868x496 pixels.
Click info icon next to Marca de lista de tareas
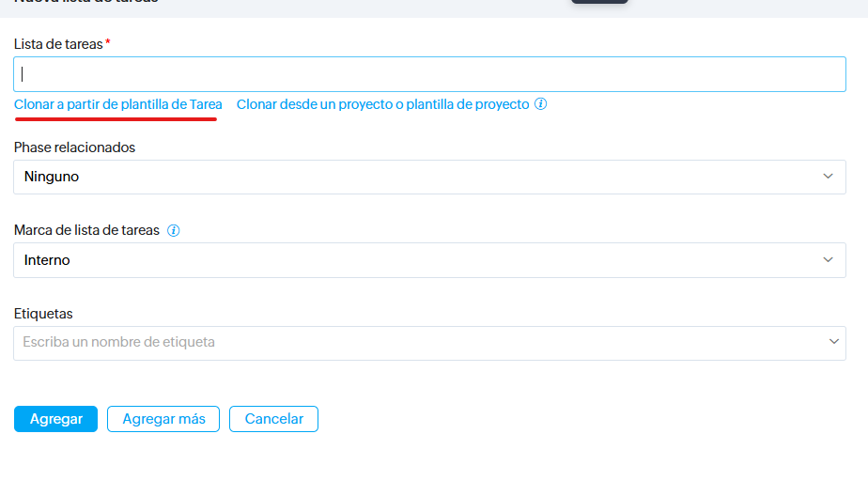pyautogui.click(x=173, y=230)
